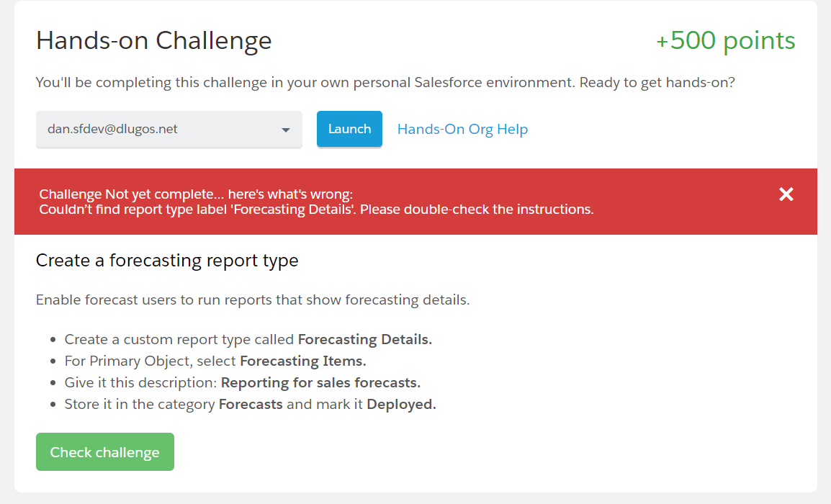The height and width of the screenshot is (504, 831).
Task: Click the 'For Primary Object, select' text
Action: (x=151, y=361)
